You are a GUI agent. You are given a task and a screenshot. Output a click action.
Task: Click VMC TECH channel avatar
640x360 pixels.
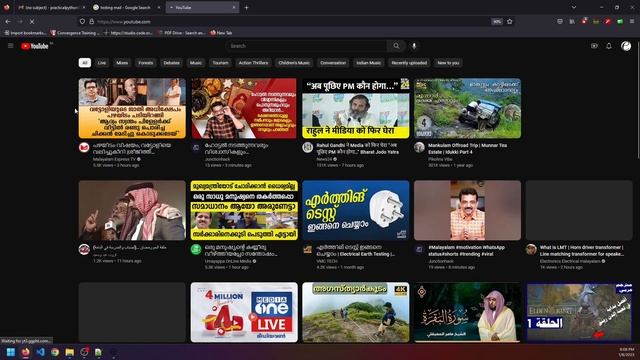(307, 249)
